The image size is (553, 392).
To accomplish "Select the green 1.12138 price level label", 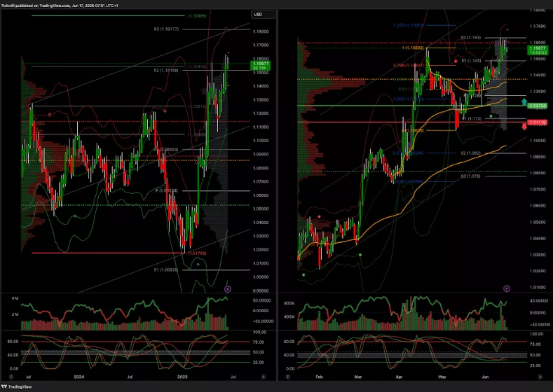I will pyautogui.click(x=538, y=105).
